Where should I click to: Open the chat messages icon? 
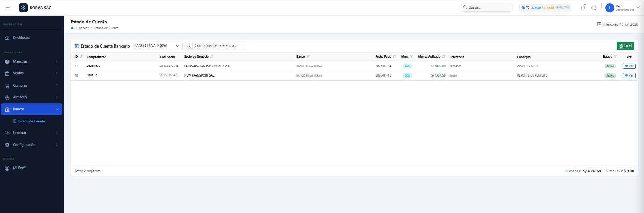pyautogui.click(x=594, y=8)
